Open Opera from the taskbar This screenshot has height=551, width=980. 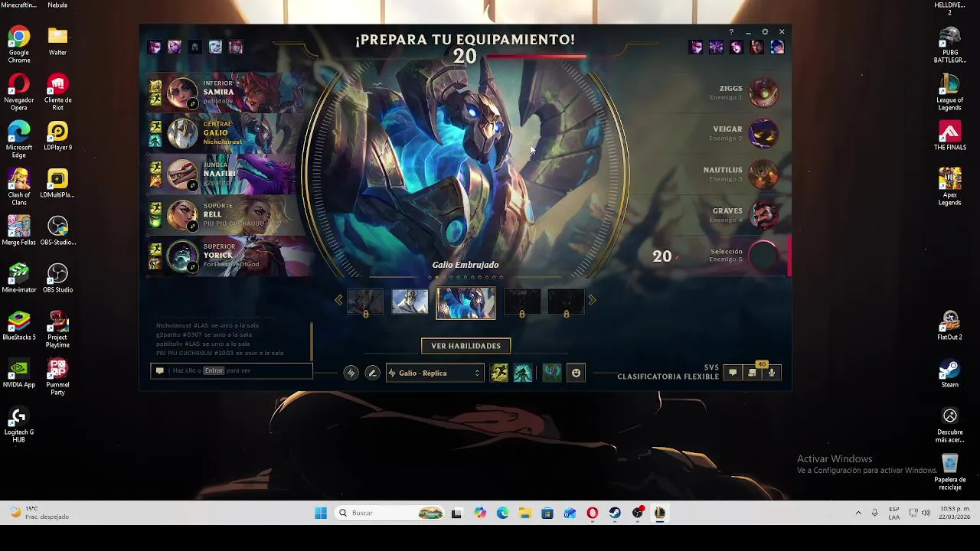[x=592, y=513]
